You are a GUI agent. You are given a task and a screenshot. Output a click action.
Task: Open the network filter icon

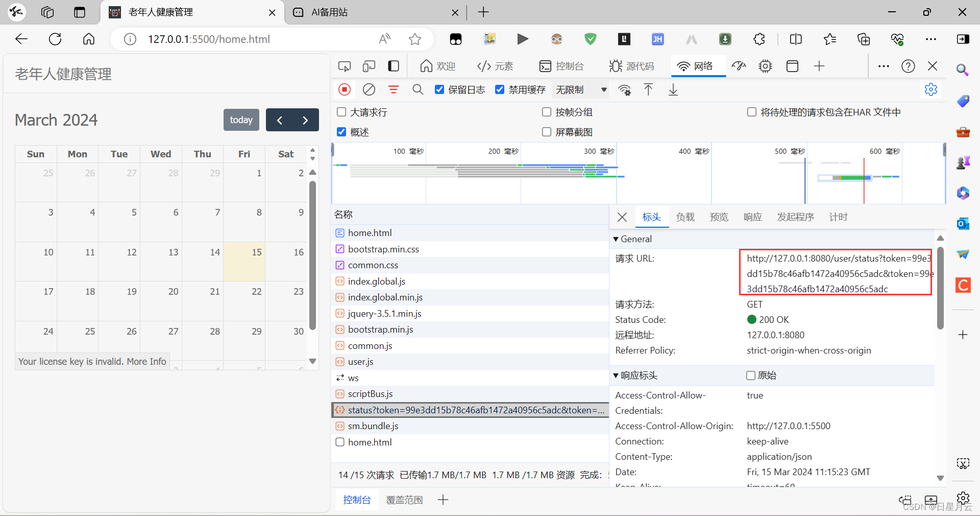pyautogui.click(x=393, y=90)
